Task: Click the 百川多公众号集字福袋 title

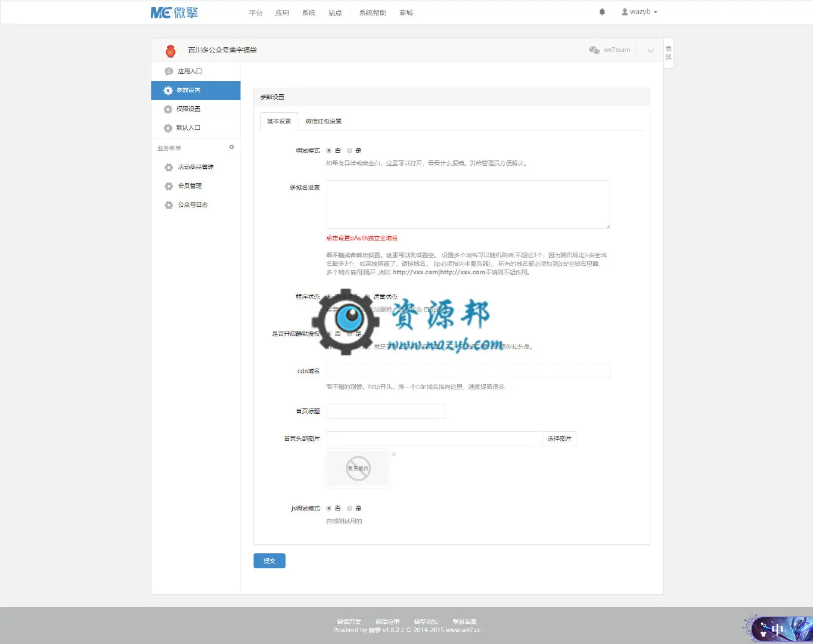Action: (222, 51)
